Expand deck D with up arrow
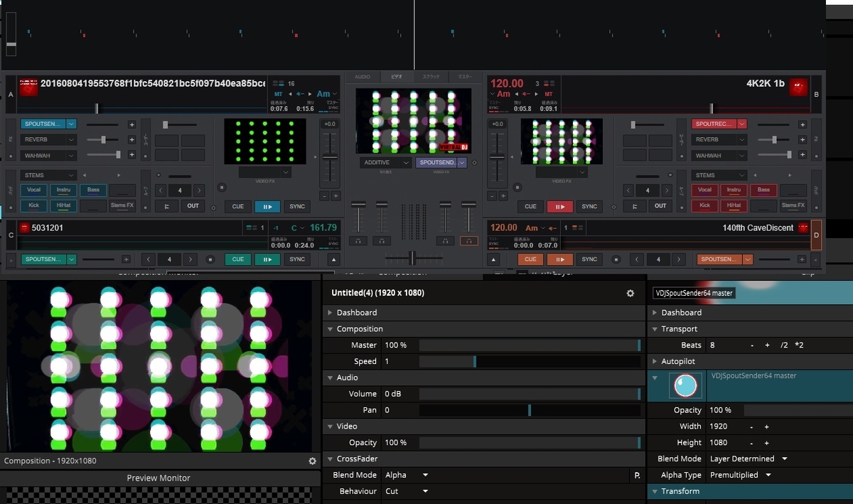Screen dimensions: 853x504 (x=493, y=259)
